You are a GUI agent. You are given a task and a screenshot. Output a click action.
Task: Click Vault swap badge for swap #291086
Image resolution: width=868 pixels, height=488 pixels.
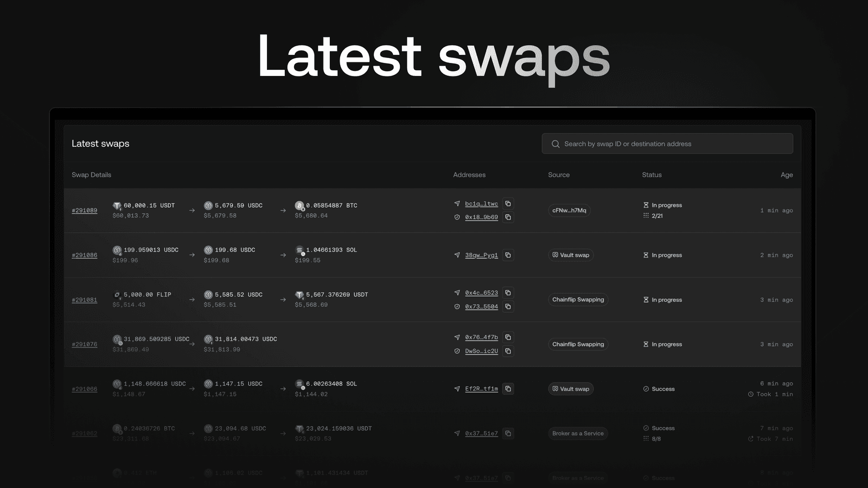(x=571, y=255)
